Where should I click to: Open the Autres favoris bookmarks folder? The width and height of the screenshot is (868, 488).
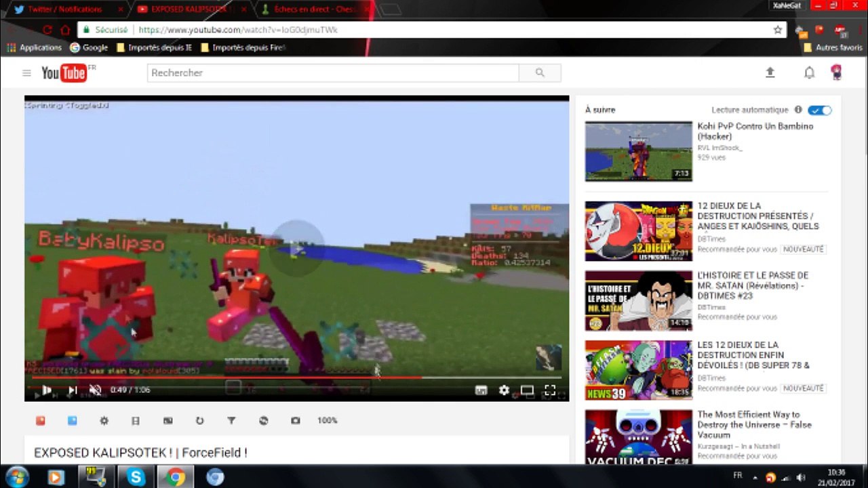click(833, 47)
